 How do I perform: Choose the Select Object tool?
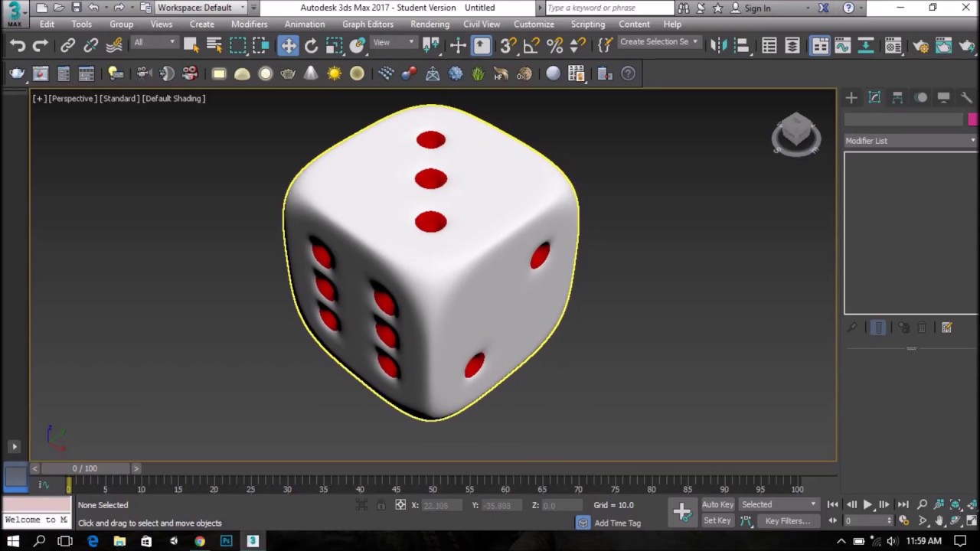click(x=191, y=46)
